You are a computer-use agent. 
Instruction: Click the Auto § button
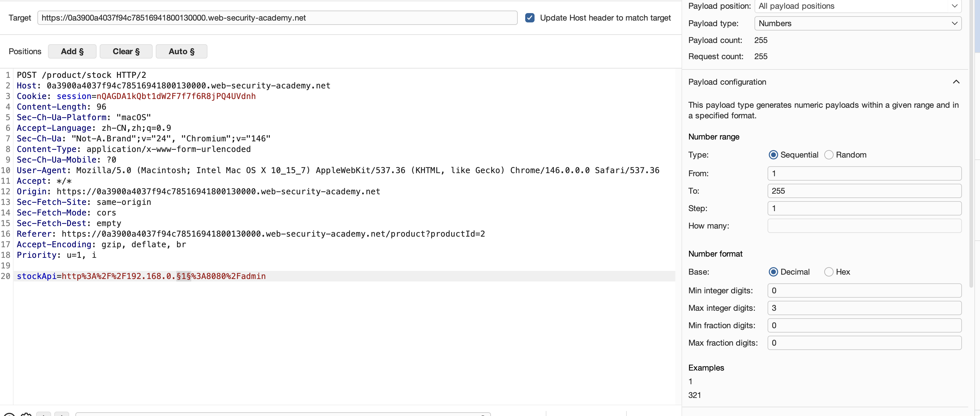pyautogui.click(x=182, y=51)
